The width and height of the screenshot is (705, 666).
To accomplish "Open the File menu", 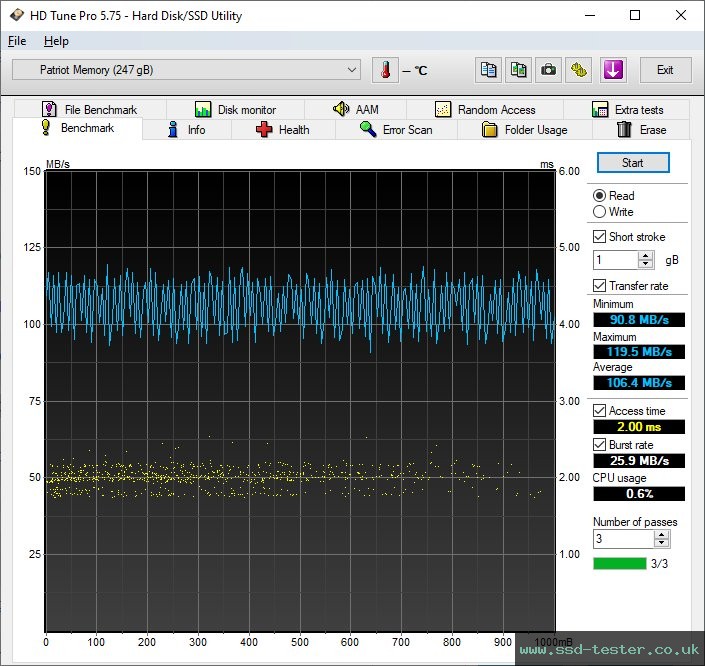I will [x=17, y=41].
